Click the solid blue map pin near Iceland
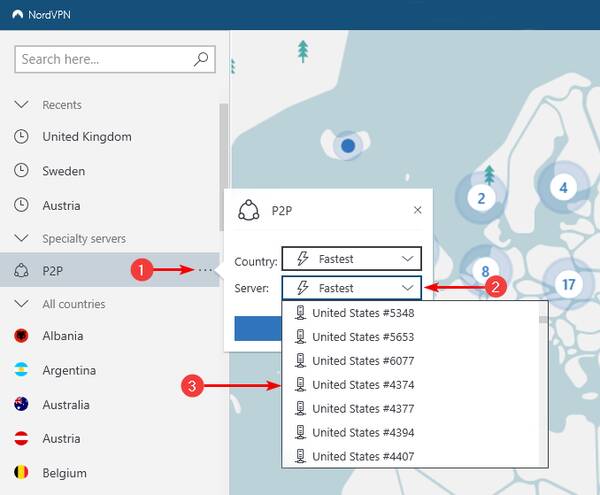600x495 pixels. pos(348,146)
